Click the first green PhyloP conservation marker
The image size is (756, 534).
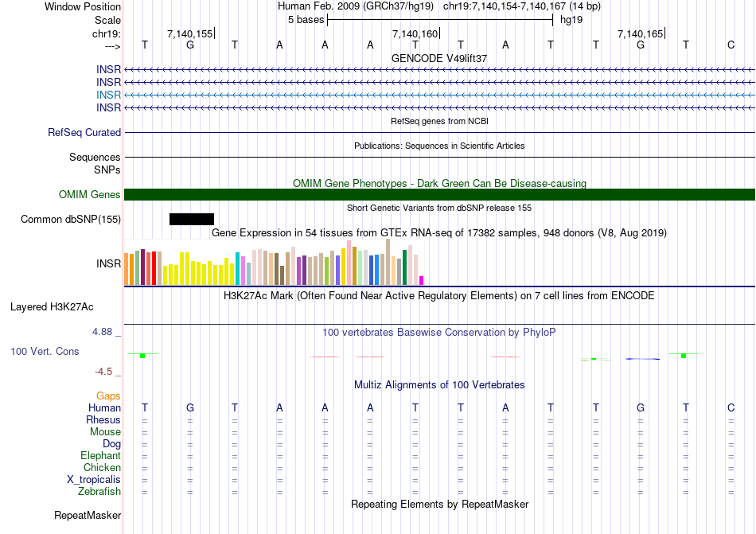pyautogui.click(x=142, y=355)
